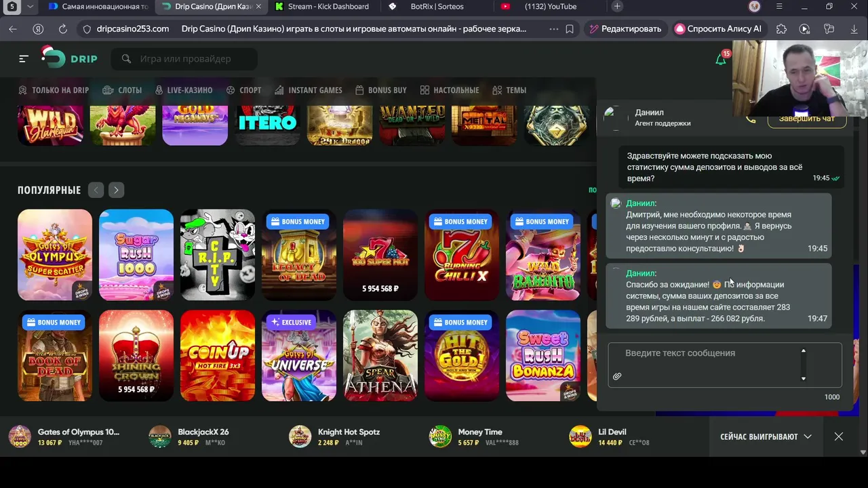Expand tab list dropdown arrow
This screenshot has width=868, height=488.
(x=30, y=6)
